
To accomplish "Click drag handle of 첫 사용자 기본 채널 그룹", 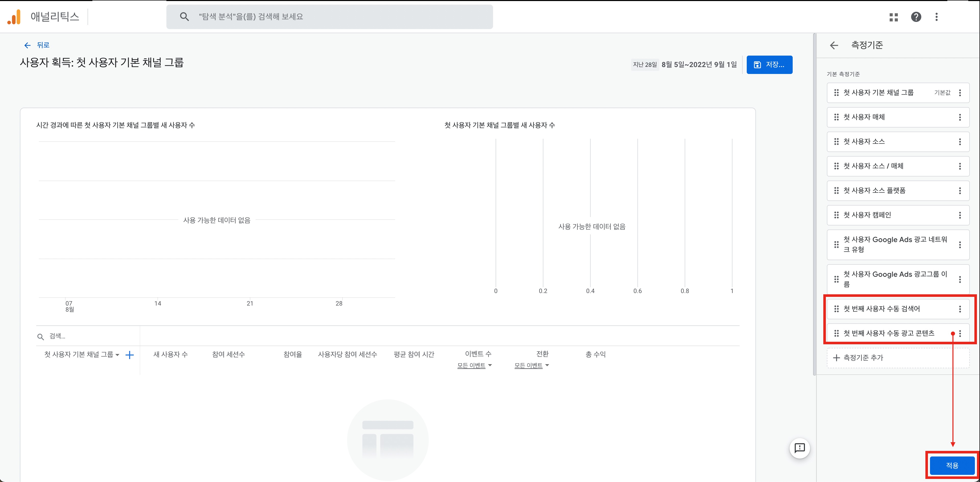I will click(836, 93).
